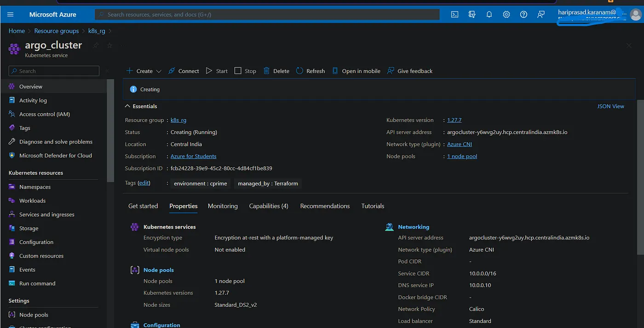644x328 pixels.
Task: Pin argo_cluster to dashboard
Action: 96,45
